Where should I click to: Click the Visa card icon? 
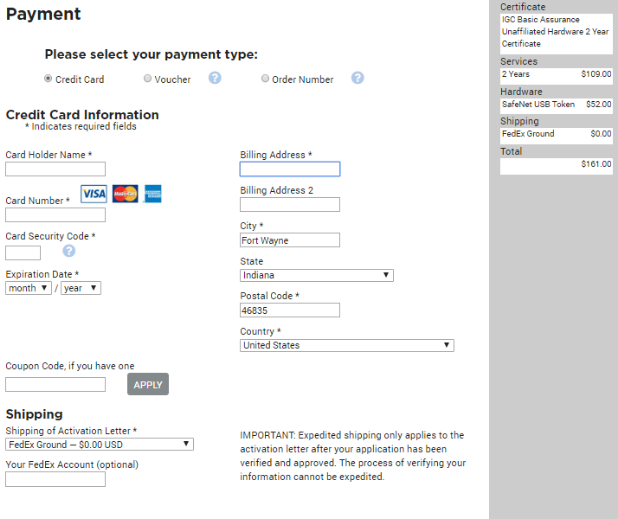coord(94,194)
